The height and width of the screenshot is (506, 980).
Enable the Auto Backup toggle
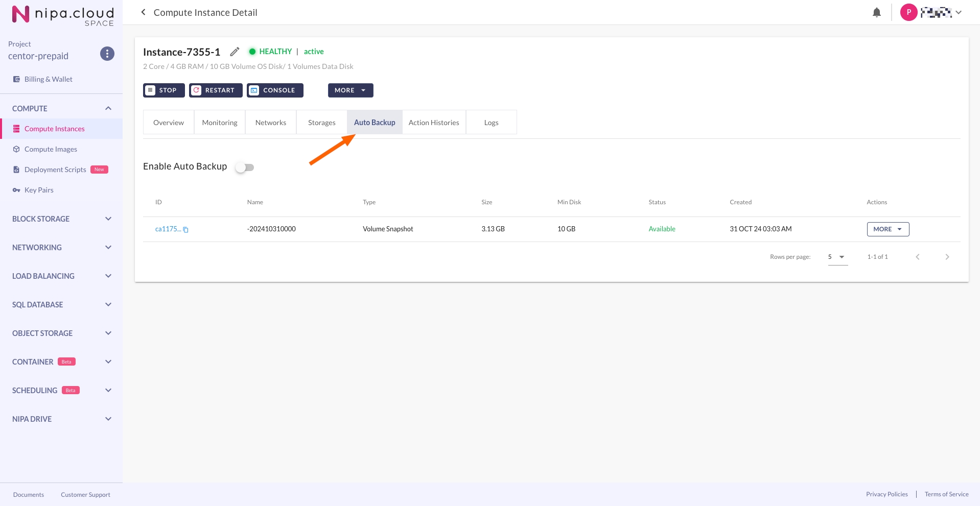tap(245, 167)
